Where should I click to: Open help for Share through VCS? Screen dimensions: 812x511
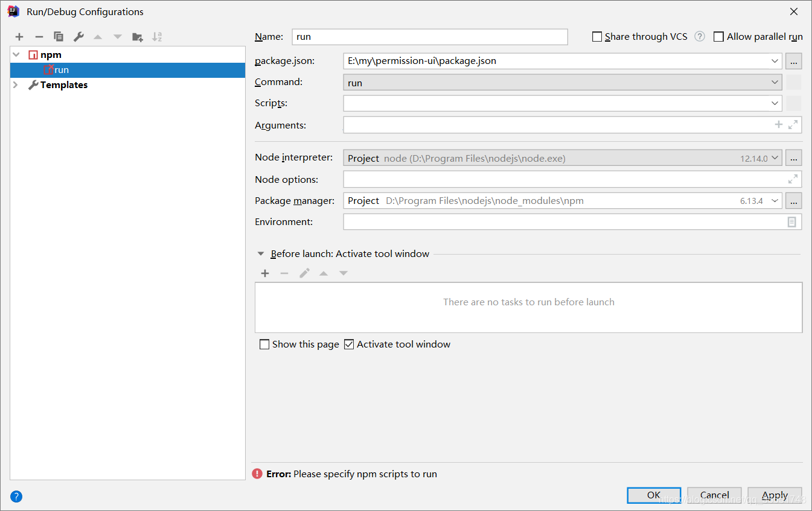700,36
